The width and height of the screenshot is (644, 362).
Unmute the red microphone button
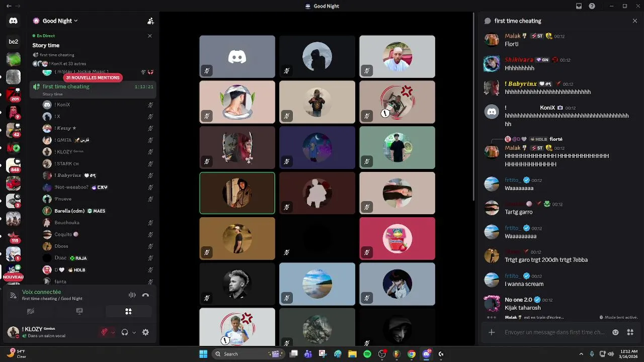point(105,332)
